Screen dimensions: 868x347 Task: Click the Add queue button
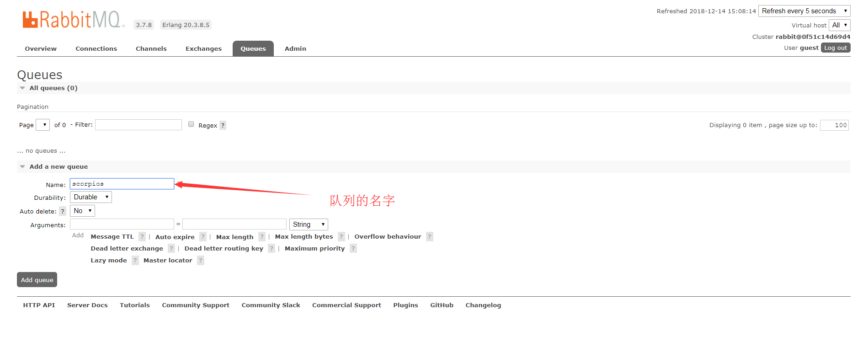tap(37, 280)
